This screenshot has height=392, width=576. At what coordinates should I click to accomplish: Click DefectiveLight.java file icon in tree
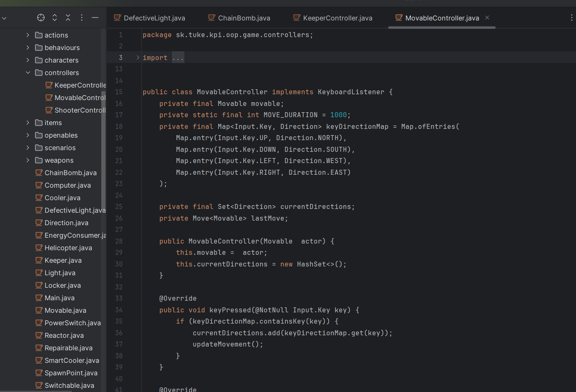[39, 210]
